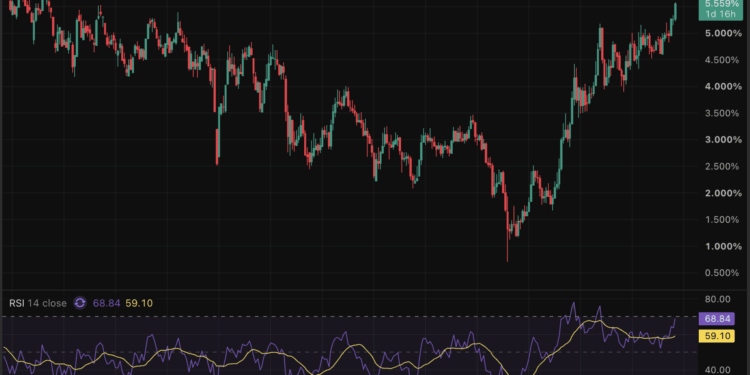
Task: Select the yellow RSI average value 59.10 in legend
Action: [x=139, y=303]
